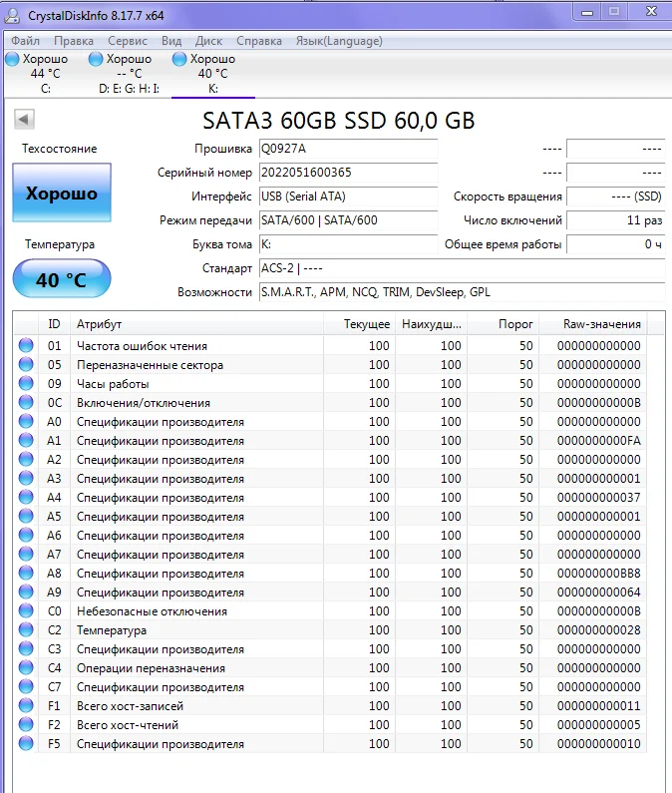Select the Небезопасные отключения row
This screenshot has width=672, height=793.
(x=330, y=610)
